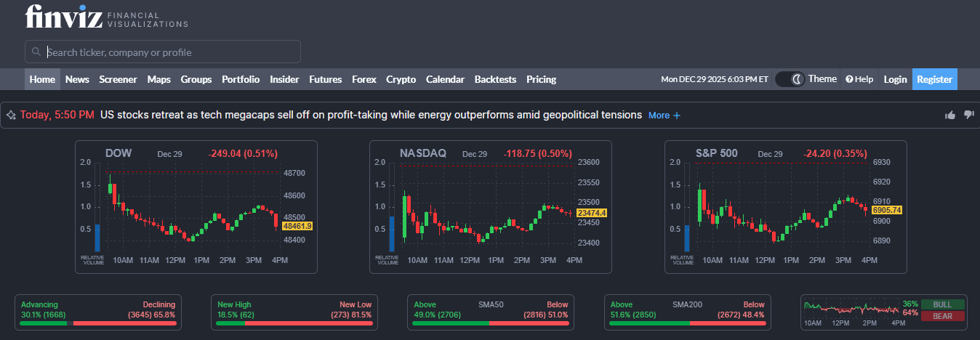Image resolution: width=980 pixels, height=340 pixels.
Task: Click the DOW price tag 48461.9
Action: coord(297,226)
